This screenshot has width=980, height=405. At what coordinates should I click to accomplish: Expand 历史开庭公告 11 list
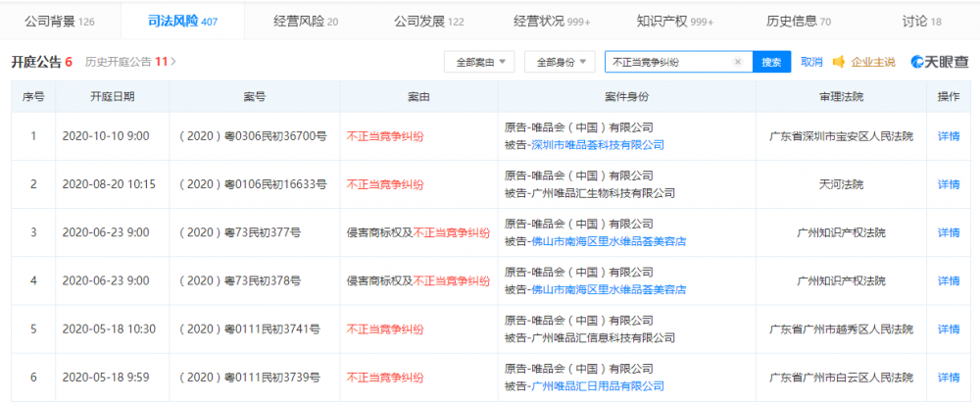130,61
